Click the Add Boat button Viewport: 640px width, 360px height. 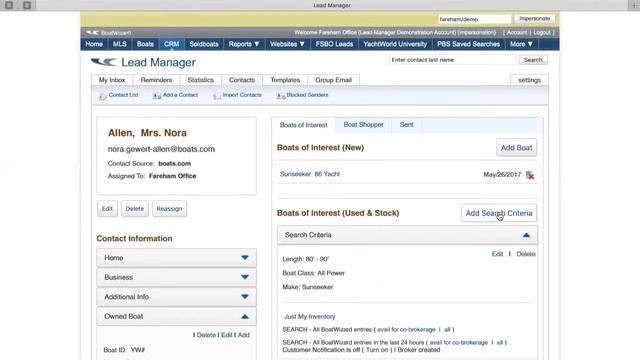[516, 148]
